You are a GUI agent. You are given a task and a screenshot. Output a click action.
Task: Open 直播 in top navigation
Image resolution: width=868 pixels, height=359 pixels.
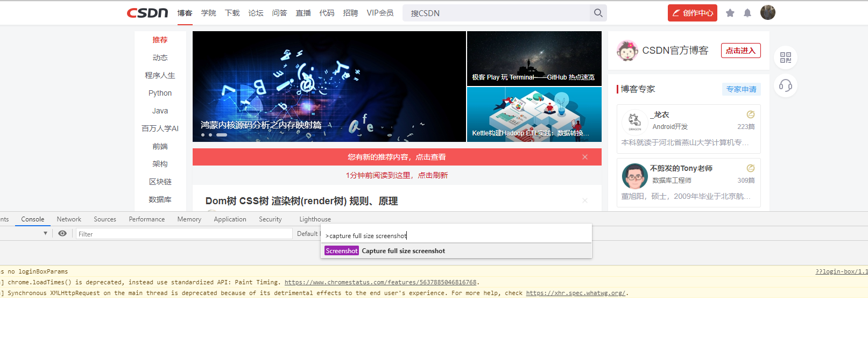pyautogui.click(x=304, y=13)
